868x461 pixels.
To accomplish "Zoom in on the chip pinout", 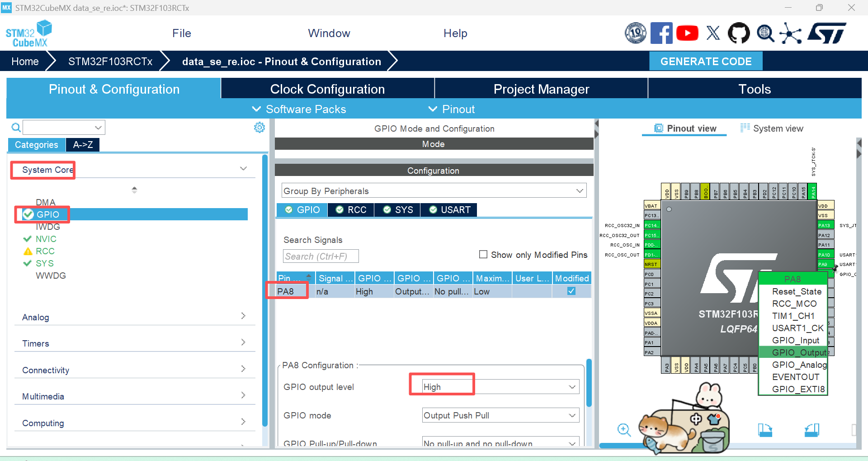I will [x=624, y=430].
